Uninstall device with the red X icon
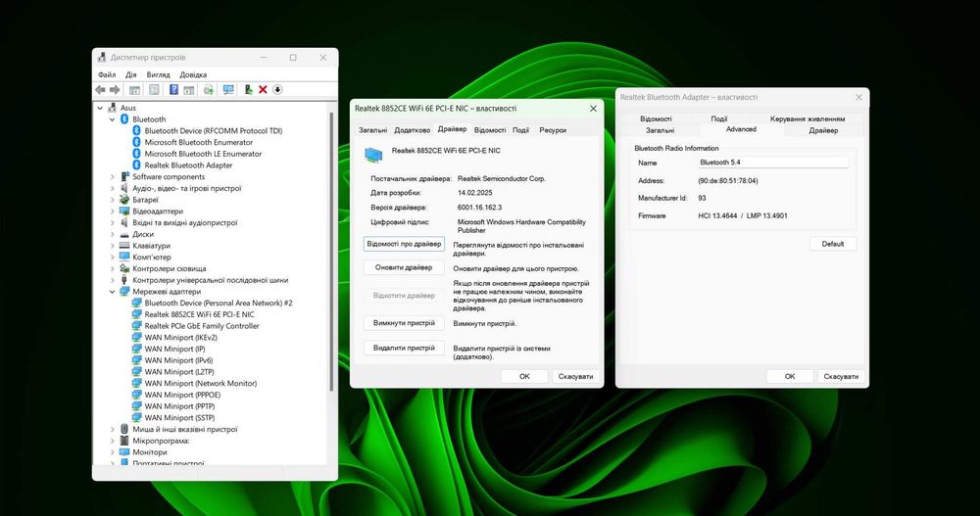Screen dimensions: 980x516 tap(263, 90)
